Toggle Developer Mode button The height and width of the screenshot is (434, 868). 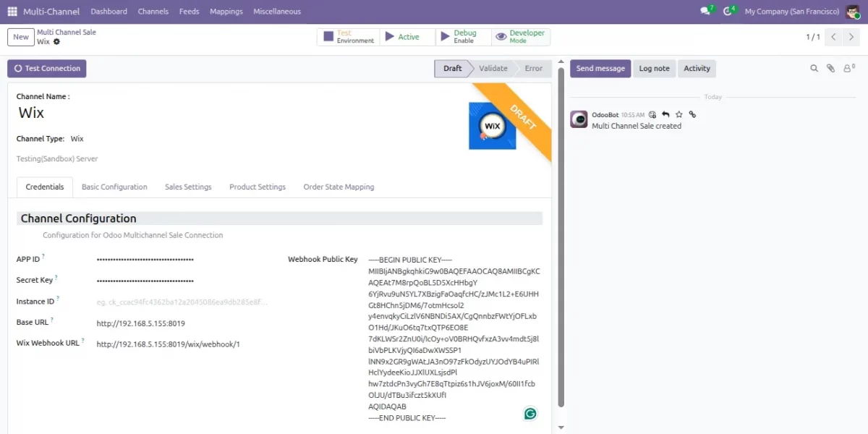(x=521, y=37)
